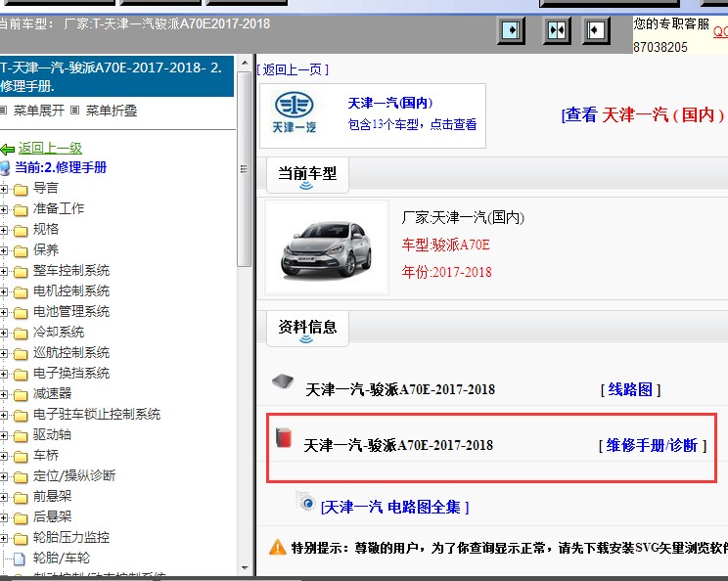This screenshot has width=728, height=581.
Task: Click the folder icon for 保养
Action: [21, 251]
